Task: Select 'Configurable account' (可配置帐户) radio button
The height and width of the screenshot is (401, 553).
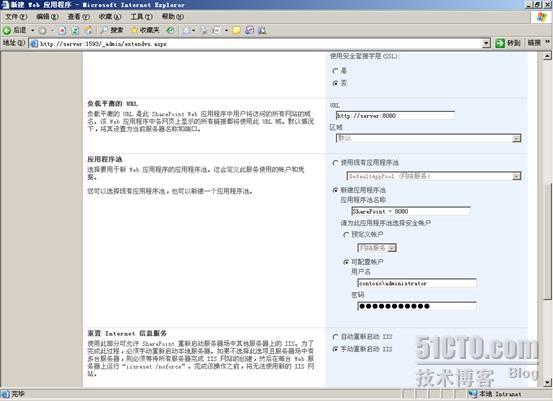Action: tap(346, 262)
